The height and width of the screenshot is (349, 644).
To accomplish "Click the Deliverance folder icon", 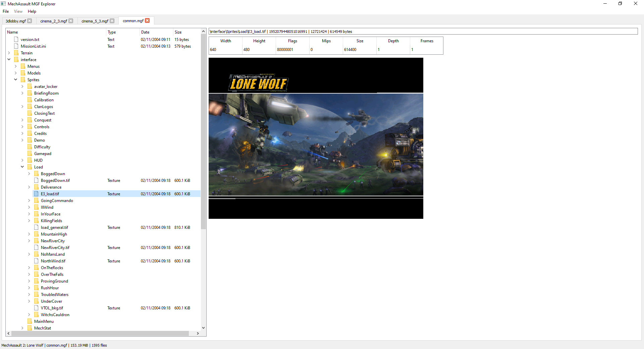I will 36,187.
